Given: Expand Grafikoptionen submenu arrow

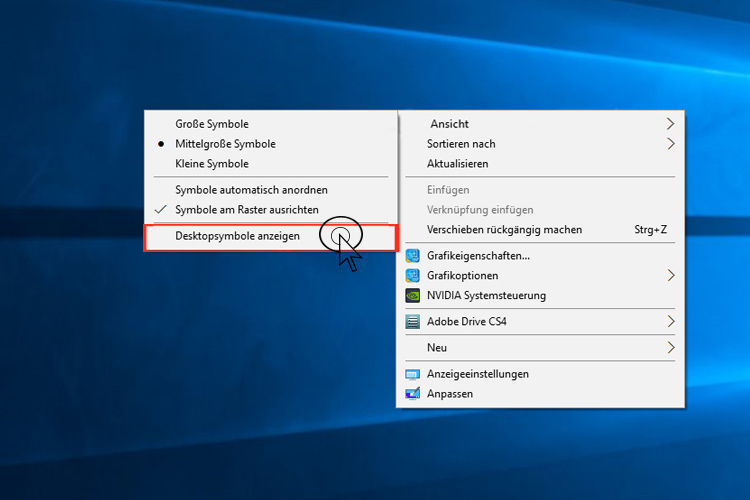Looking at the screenshot, I should click(x=671, y=276).
